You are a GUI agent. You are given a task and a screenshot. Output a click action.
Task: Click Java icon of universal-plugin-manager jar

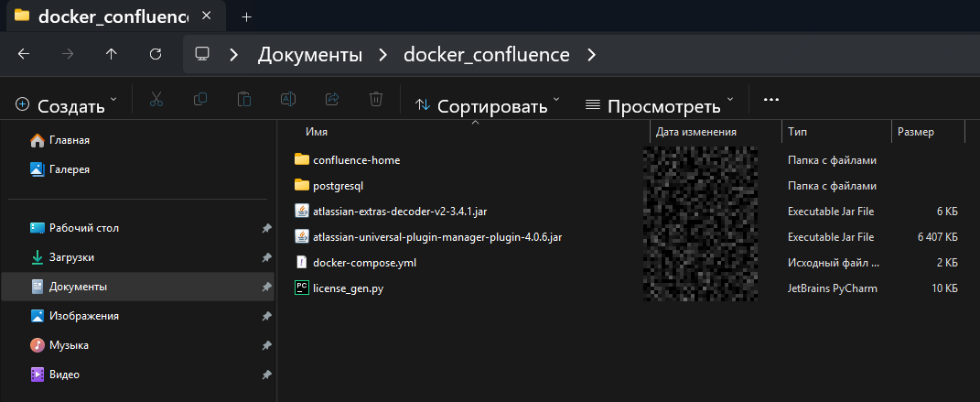pyautogui.click(x=302, y=236)
